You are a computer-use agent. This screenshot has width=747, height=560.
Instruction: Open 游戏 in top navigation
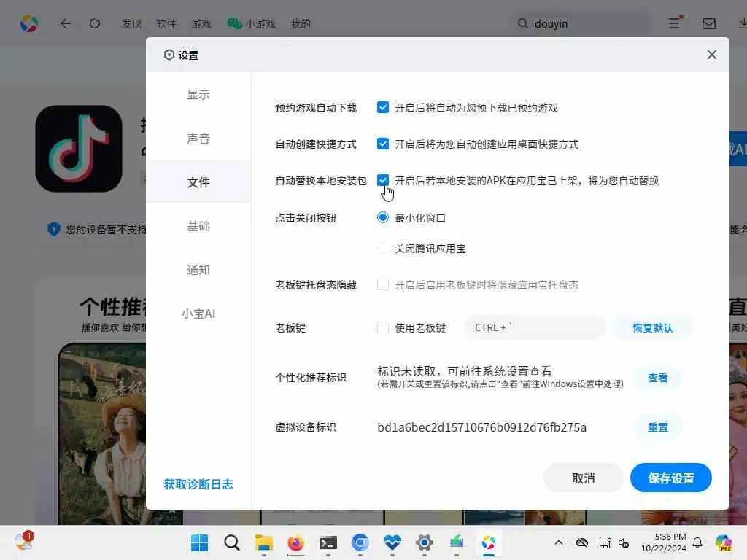click(201, 23)
